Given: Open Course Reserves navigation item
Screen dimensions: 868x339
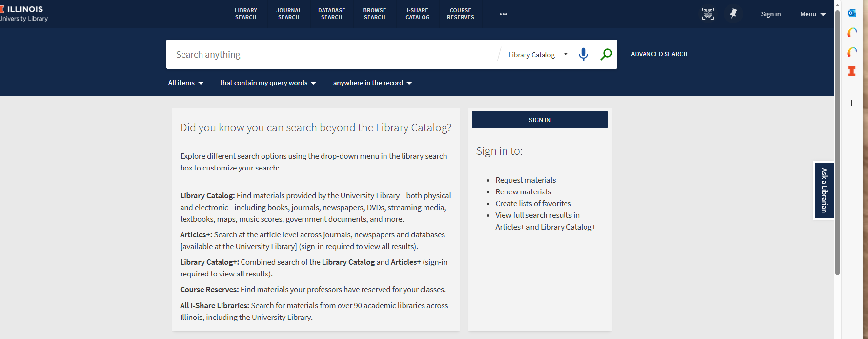Looking at the screenshot, I should [x=460, y=14].
